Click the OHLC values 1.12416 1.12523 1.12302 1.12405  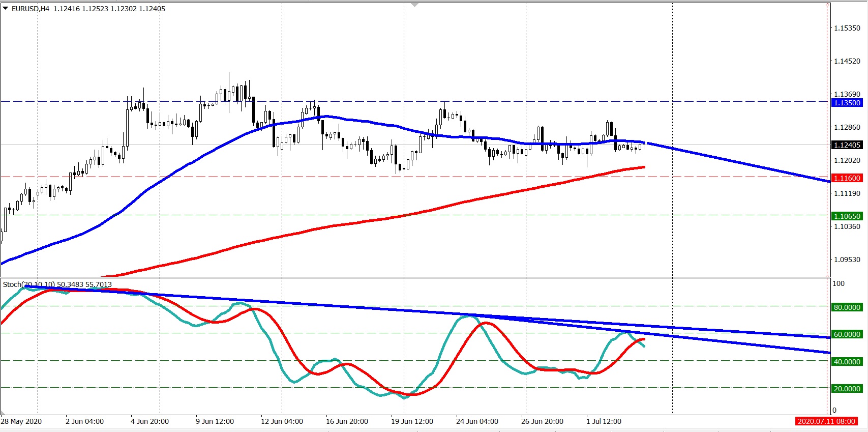coord(109,9)
